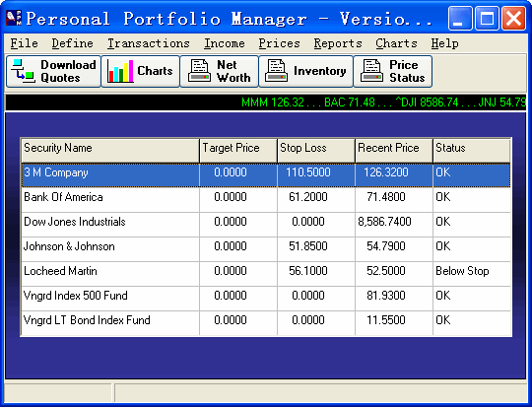Click MMM 126.32 in the ticker
This screenshot has width=532, height=407.
click(273, 102)
